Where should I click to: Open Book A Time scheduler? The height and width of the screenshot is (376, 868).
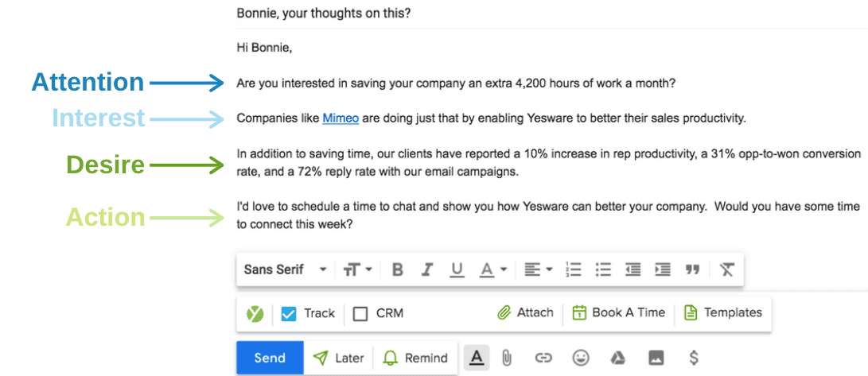click(618, 313)
